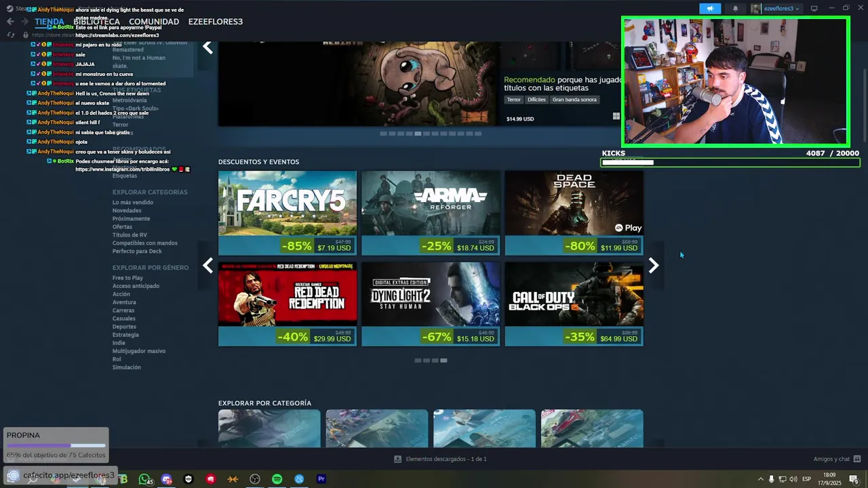Click the Difíciles tag
The width and height of the screenshot is (868, 488).
536,100
